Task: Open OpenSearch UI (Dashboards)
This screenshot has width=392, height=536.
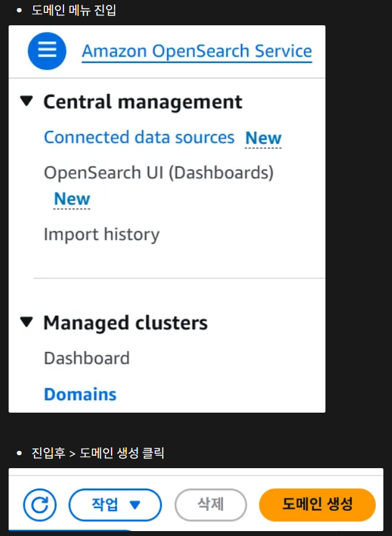Action: pos(159,173)
